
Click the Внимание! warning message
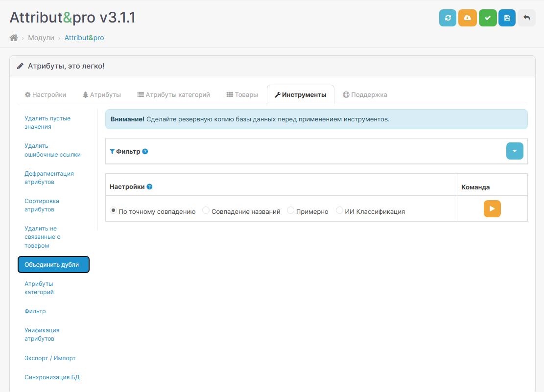316,119
